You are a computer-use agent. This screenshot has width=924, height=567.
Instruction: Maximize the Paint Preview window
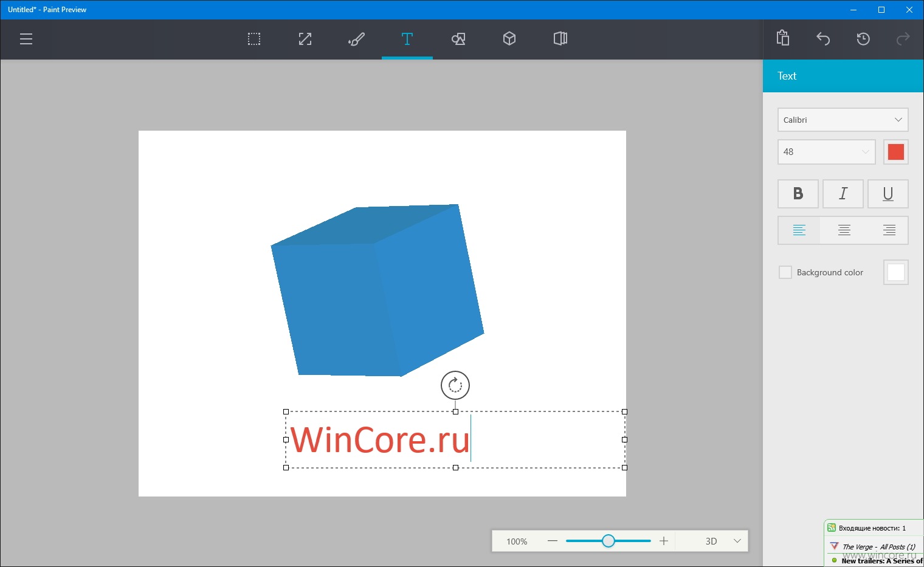881,10
